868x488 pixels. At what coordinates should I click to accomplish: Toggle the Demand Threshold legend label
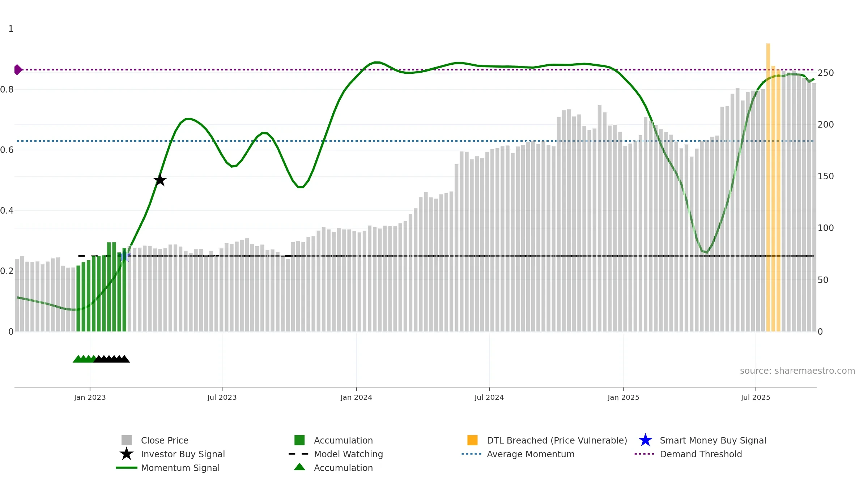701,454
